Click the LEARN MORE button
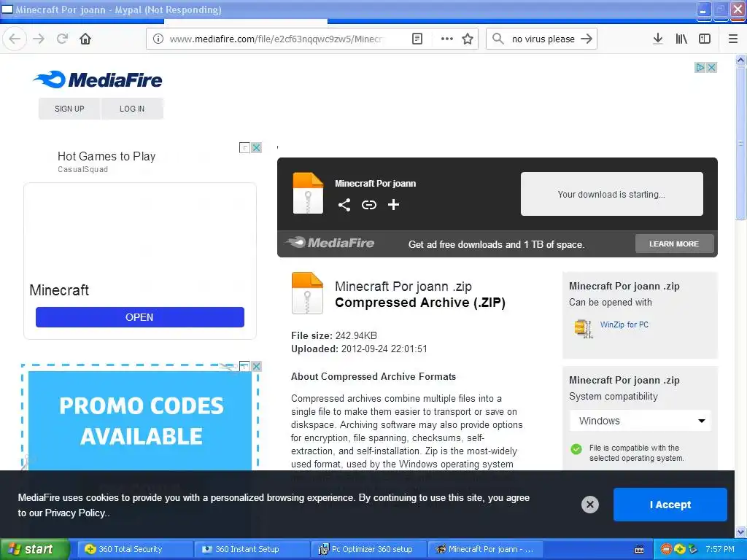 (x=674, y=244)
